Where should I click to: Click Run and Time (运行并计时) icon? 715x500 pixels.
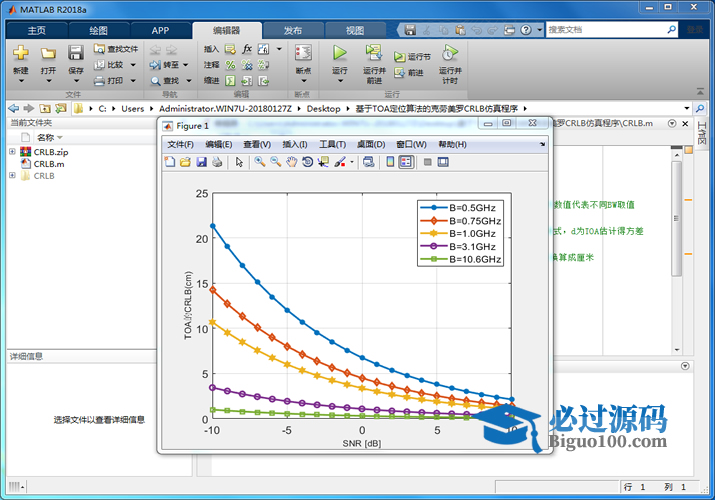(x=450, y=53)
